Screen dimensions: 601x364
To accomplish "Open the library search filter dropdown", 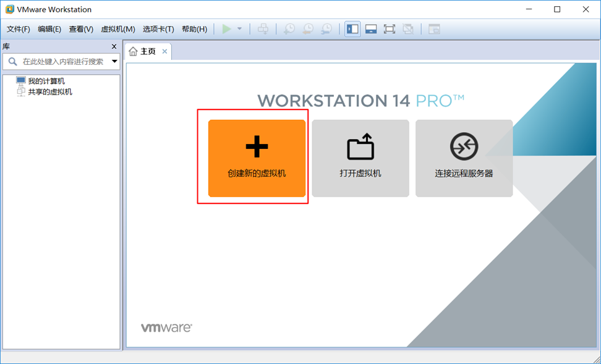I will (114, 61).
